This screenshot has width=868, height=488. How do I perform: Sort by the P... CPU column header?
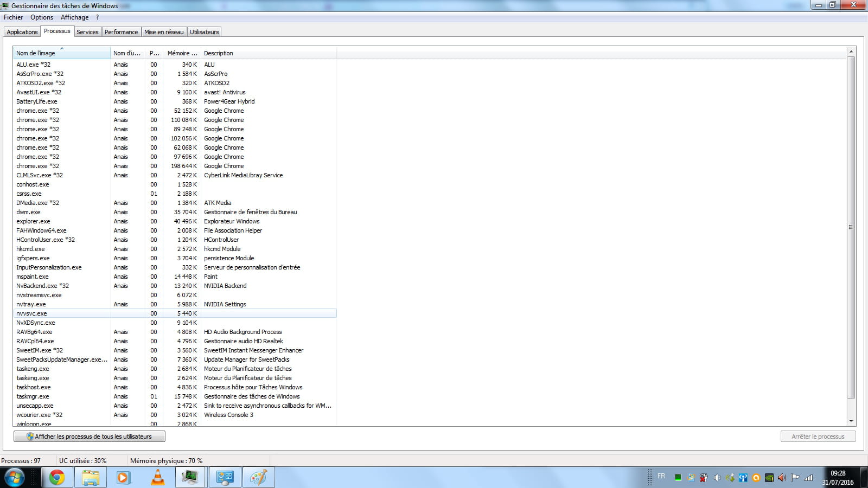155,53
